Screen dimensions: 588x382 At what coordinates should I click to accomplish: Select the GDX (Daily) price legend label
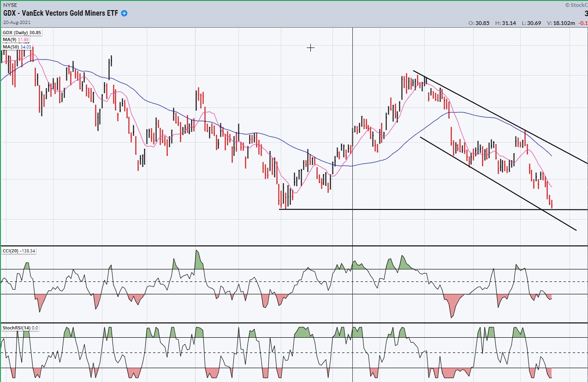click(x=22, y=33)
